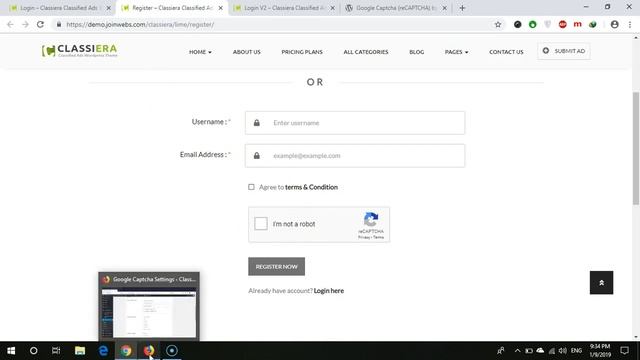Image resolution: width=640 pixels, height=360 pixels.
Task: Click the Classiera logo
Action: pos(80,51)
